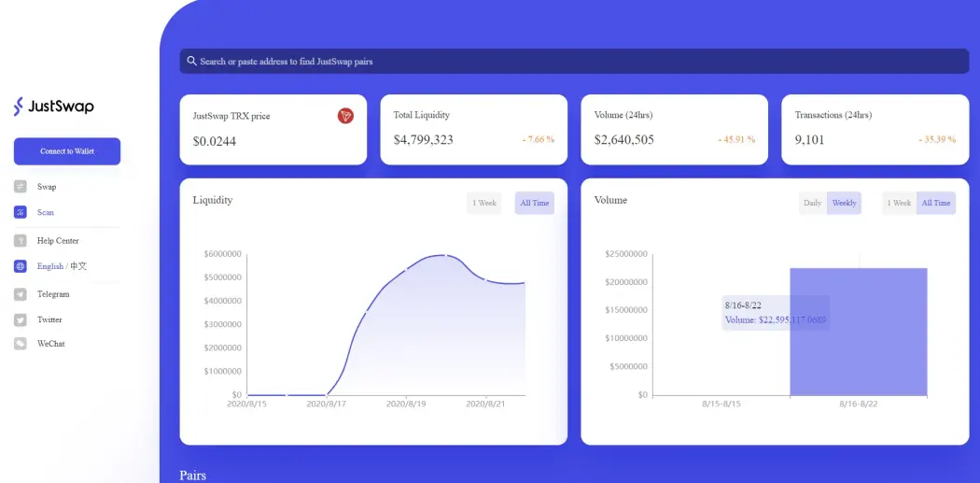980x483 pixels.
Task: Click the JustSwap logo
Action: click(54, 107)
